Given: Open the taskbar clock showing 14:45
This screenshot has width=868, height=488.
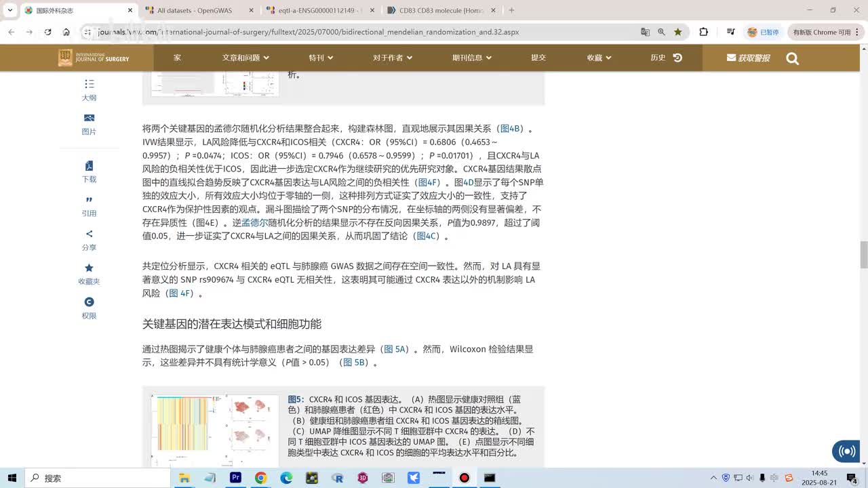Looking at the screenshot, I should [x=819, y=478].
